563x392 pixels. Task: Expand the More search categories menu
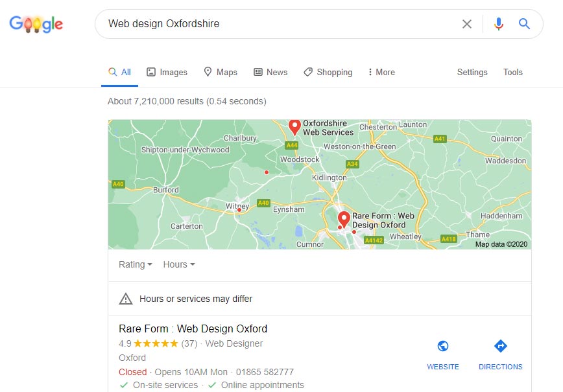pyautogui.click(x=381, y=72)
